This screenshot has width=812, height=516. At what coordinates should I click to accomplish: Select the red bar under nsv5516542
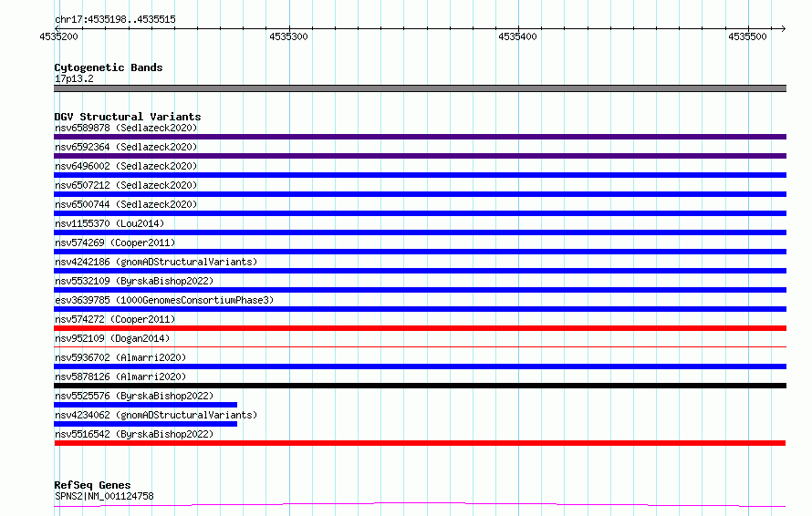pos(420,443)
